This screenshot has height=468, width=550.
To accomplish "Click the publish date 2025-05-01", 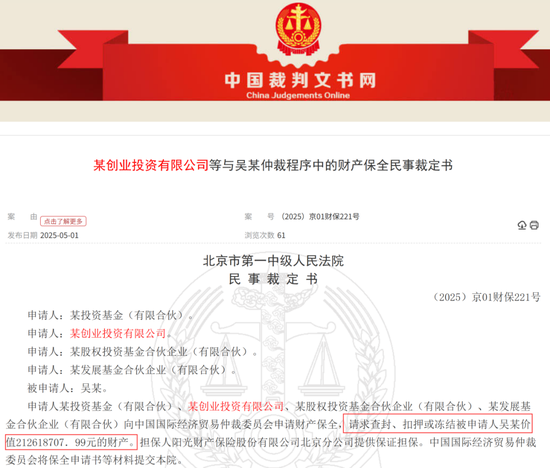I will pos(59,235).
